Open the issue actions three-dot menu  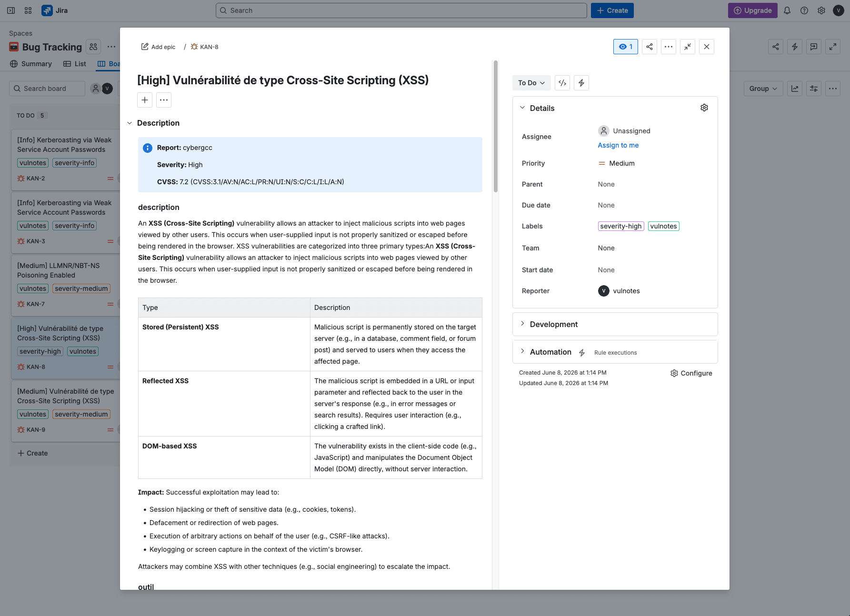tap(669, 47)
